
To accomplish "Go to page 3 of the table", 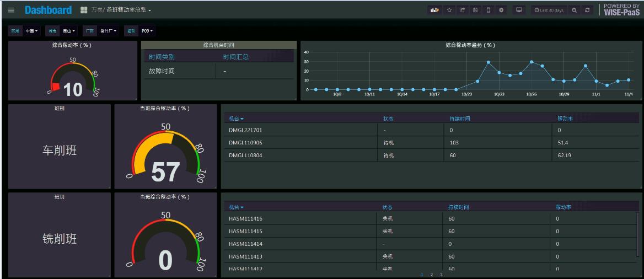I will (441, 274).
